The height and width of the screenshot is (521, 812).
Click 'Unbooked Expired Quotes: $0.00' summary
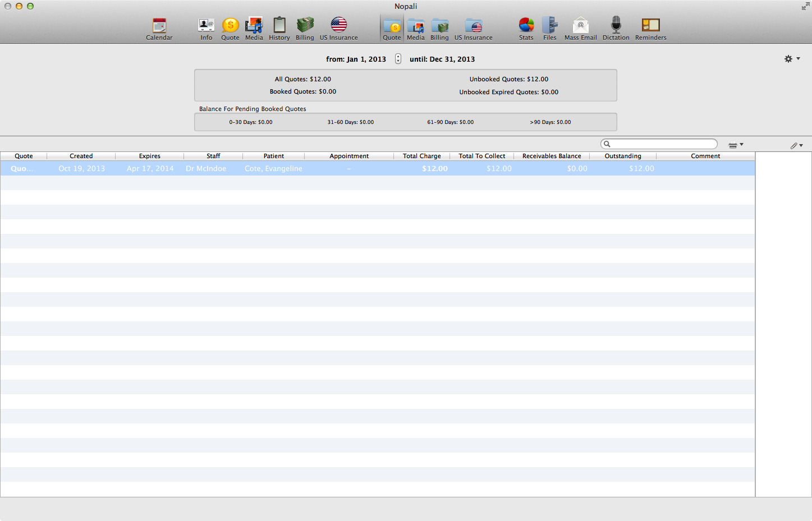[x=509, y=92]
